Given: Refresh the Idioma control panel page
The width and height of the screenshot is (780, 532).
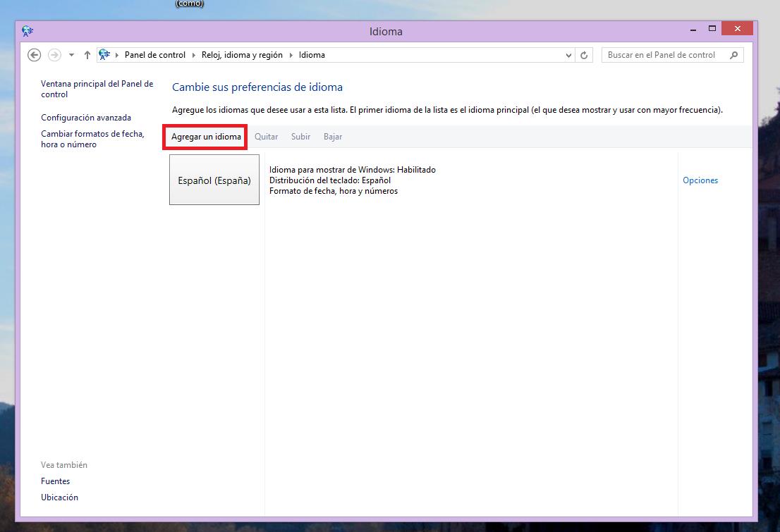Looking at the screenshot, I should [584, 55].
